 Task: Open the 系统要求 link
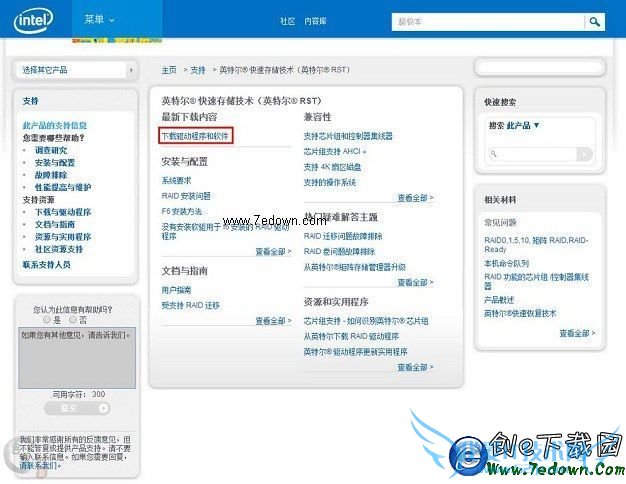pyautogui.click(x=176, y=181)
